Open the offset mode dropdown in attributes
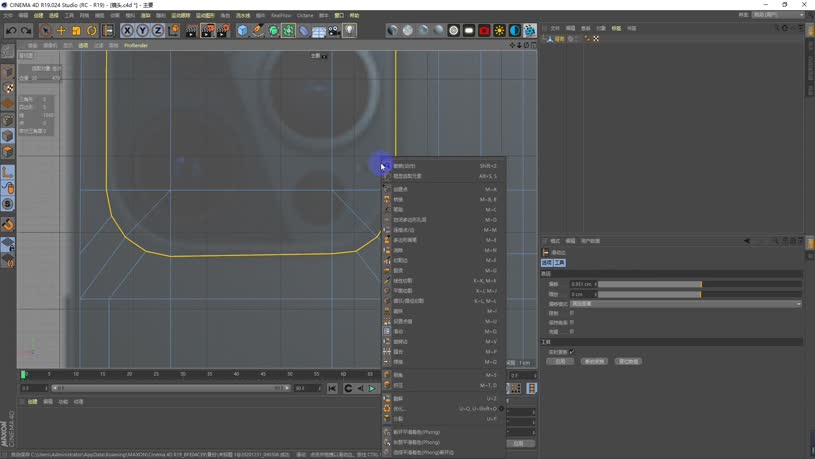815x459 pixels. point(686,304)
